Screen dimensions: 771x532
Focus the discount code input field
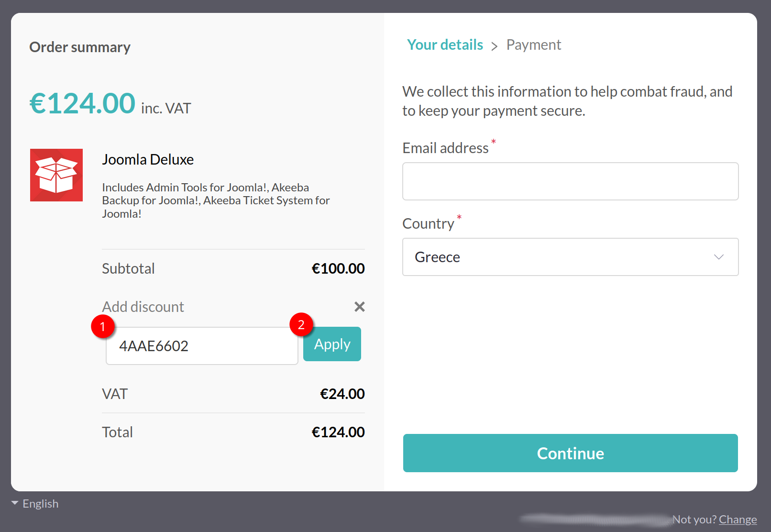pyautogui.click(x=202, y=346)
